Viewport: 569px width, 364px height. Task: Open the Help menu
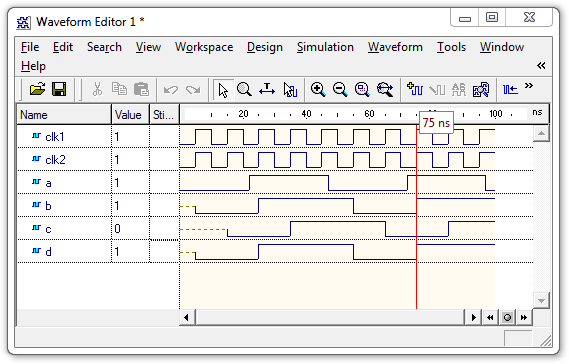(x=33, y=66)
